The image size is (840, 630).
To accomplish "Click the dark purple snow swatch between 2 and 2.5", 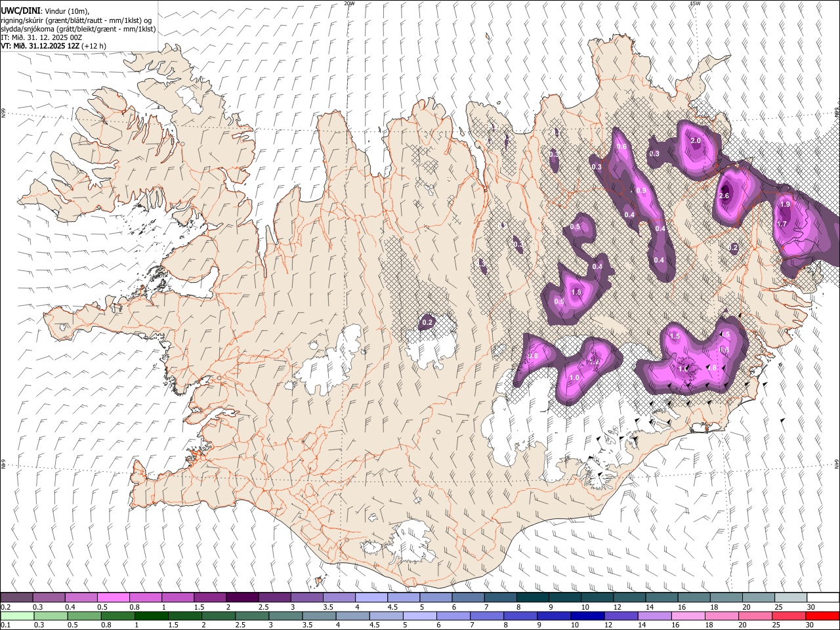I will coord(242,598).
